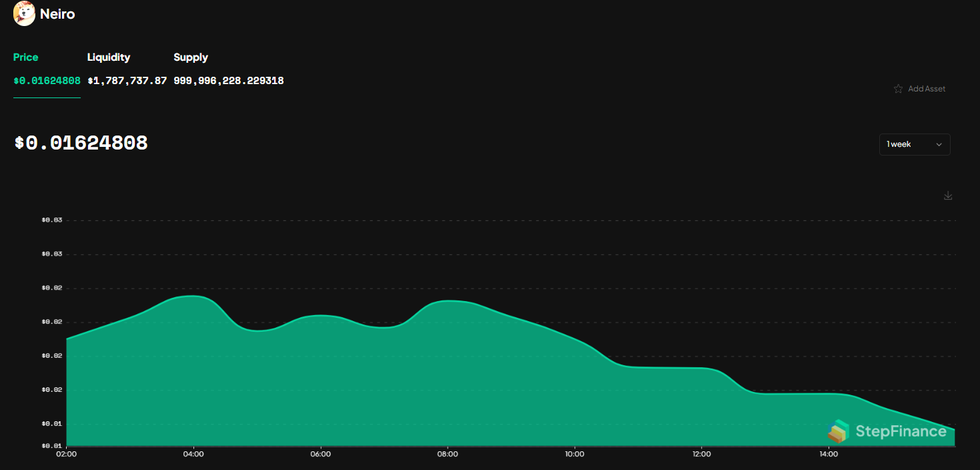Select the Price tab
The height and width of the screenshot is (470, 980).
tap(25, 57)
